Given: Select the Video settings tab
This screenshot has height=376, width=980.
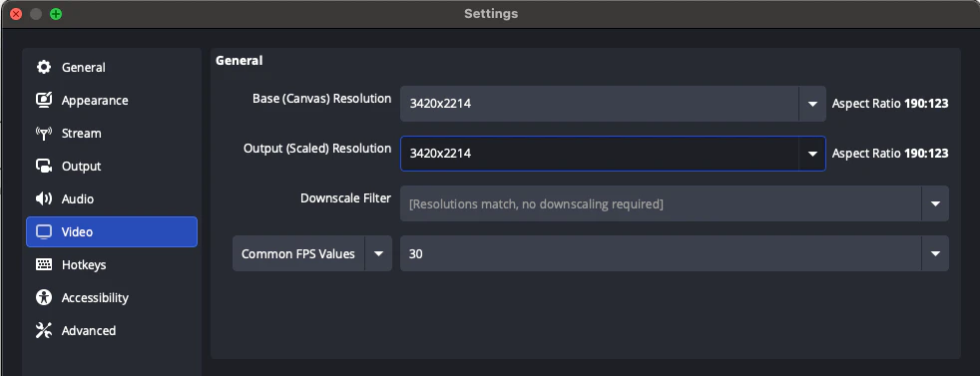Looking at the screenshot, I should pyautogui.click(x=111, y=231).
